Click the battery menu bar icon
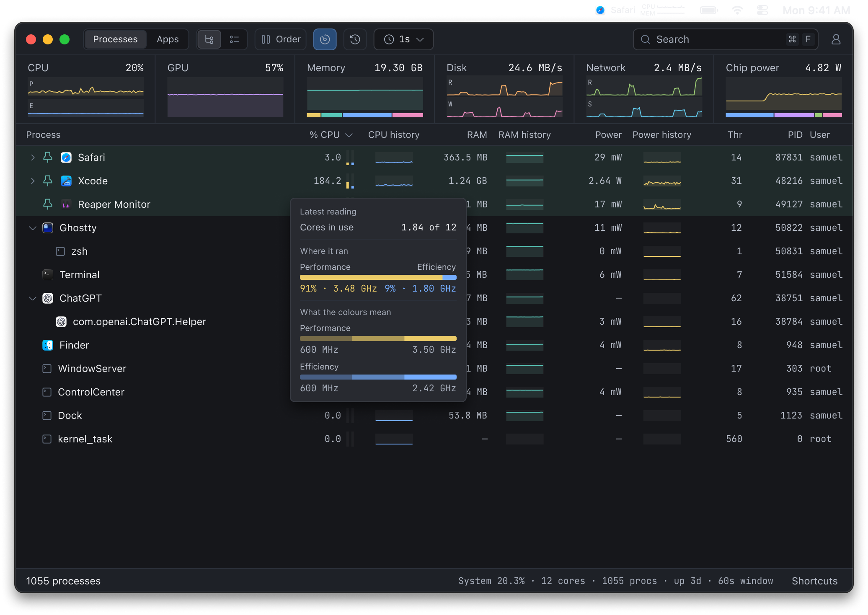This screenshot has height=615, width=868. click(708, 10)
